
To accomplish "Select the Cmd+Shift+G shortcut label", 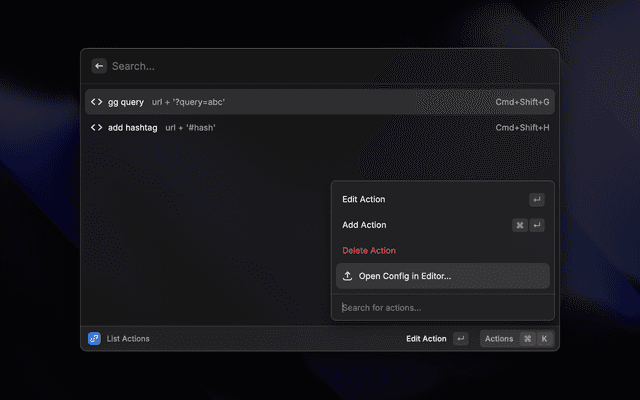I will pyautogui.click(x=522, y=102).
